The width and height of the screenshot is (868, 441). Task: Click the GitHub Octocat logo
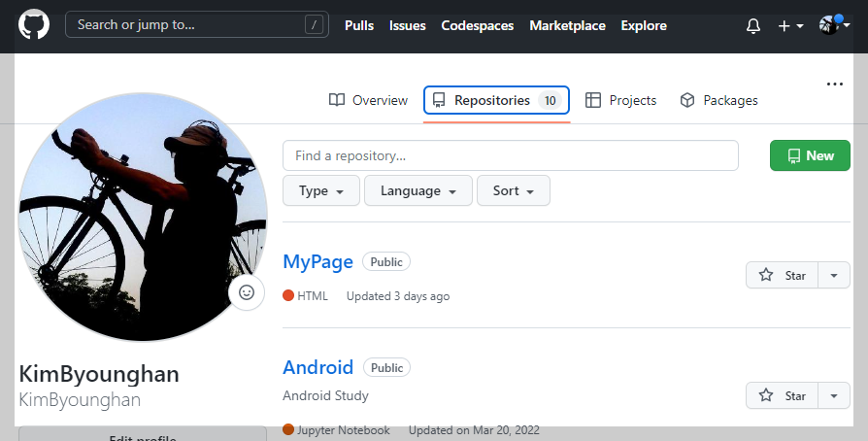click(x=34, y=25)
